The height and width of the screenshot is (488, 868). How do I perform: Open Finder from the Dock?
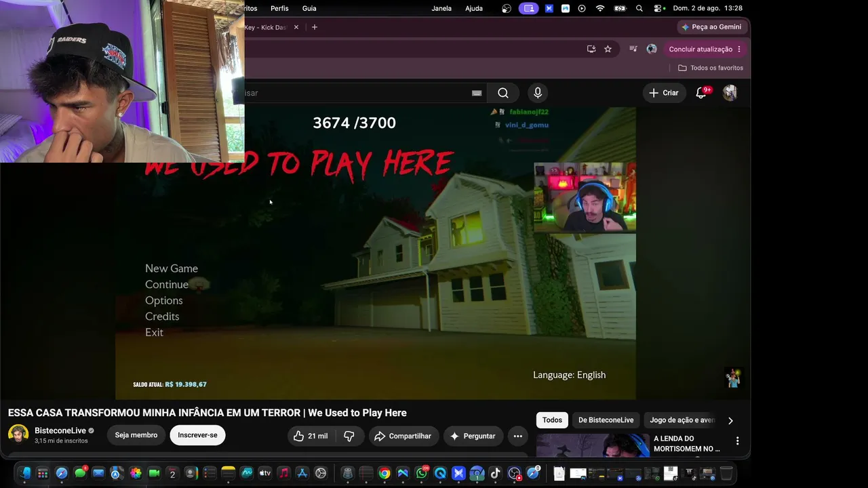[24, 473]
